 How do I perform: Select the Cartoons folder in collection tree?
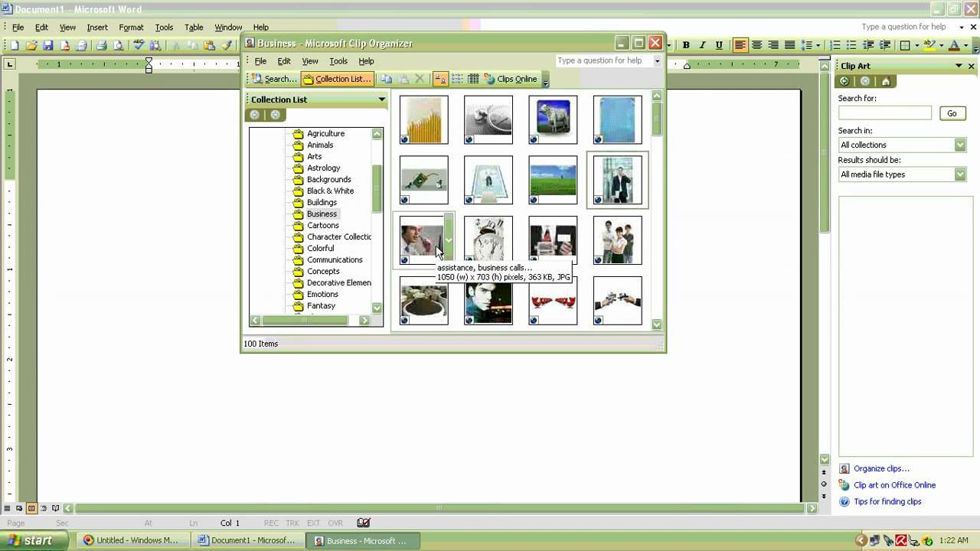[322, 226]
